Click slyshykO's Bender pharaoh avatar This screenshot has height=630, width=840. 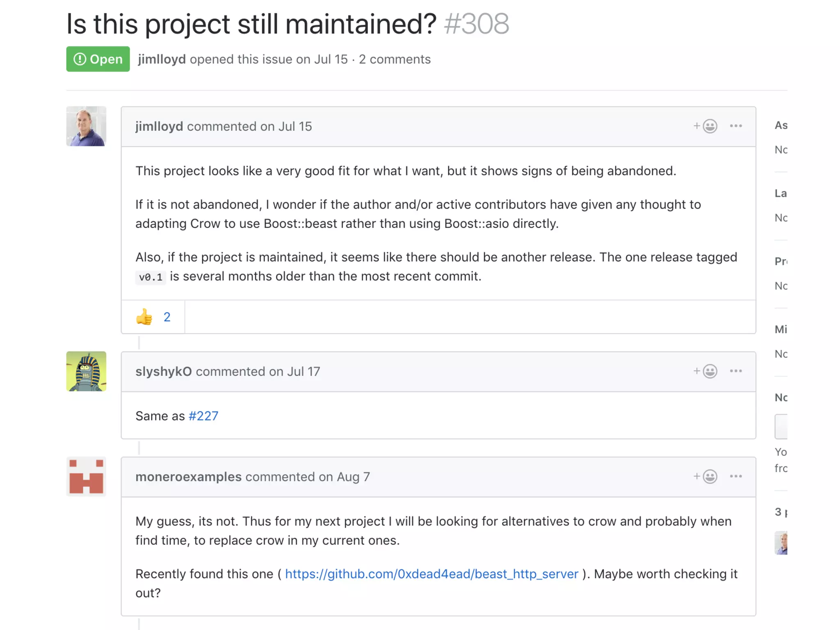(86, 371)
